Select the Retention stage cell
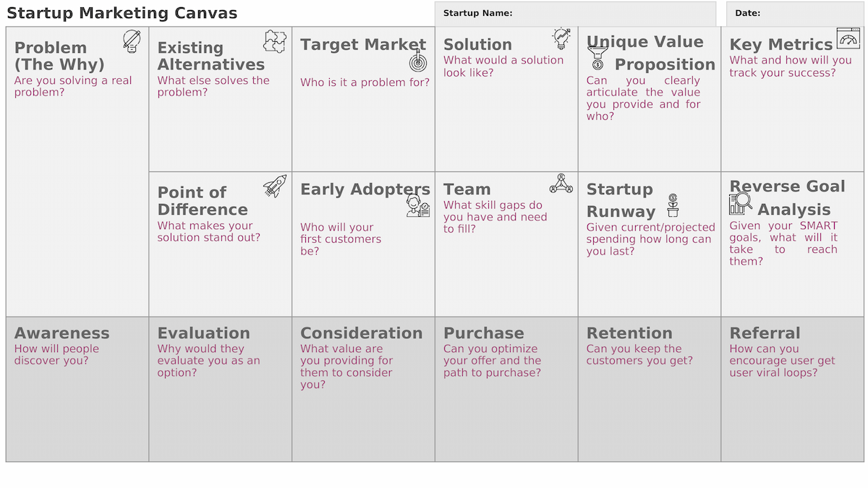Image resolution: width=868 pixels, height=488 pixels. click(x=650, y=389)
